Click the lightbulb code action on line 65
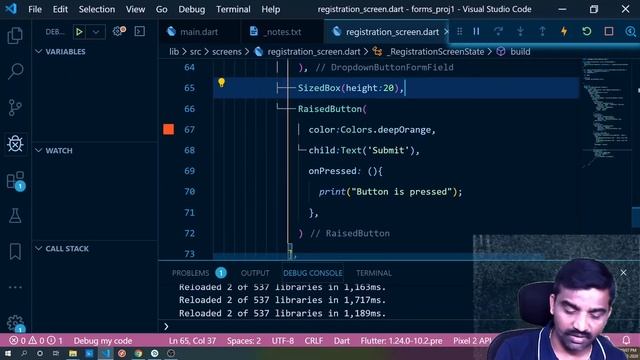Image resolution: width=640 pixels, height=360 pixels. pos(221,83)
